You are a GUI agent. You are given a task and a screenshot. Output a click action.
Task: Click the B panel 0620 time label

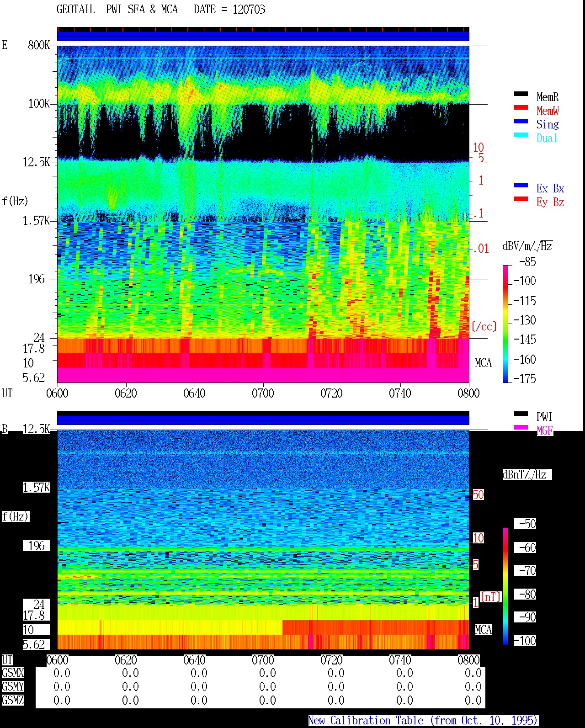(x=126, y=660)
